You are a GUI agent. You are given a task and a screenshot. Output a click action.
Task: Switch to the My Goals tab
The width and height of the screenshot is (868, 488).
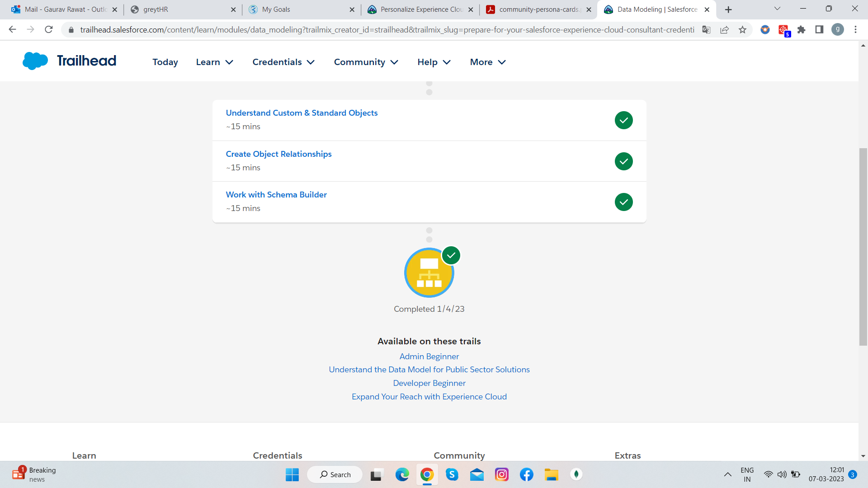pyautogui.click(x=302, y=9)
